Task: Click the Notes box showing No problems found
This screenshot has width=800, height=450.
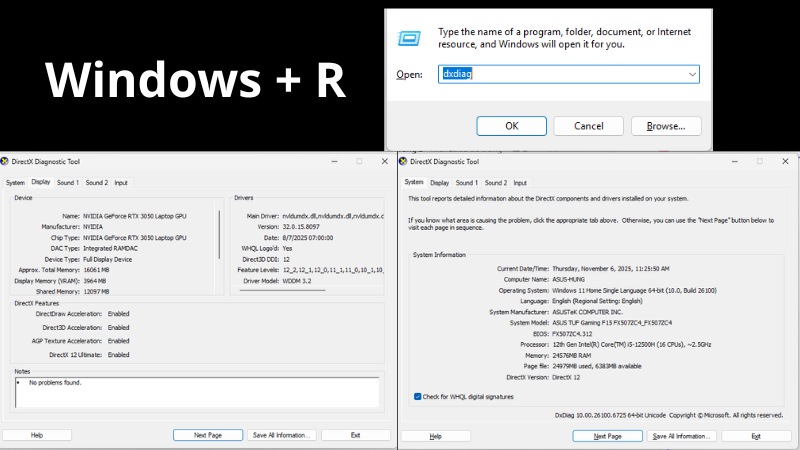Action: coord(197,392)
